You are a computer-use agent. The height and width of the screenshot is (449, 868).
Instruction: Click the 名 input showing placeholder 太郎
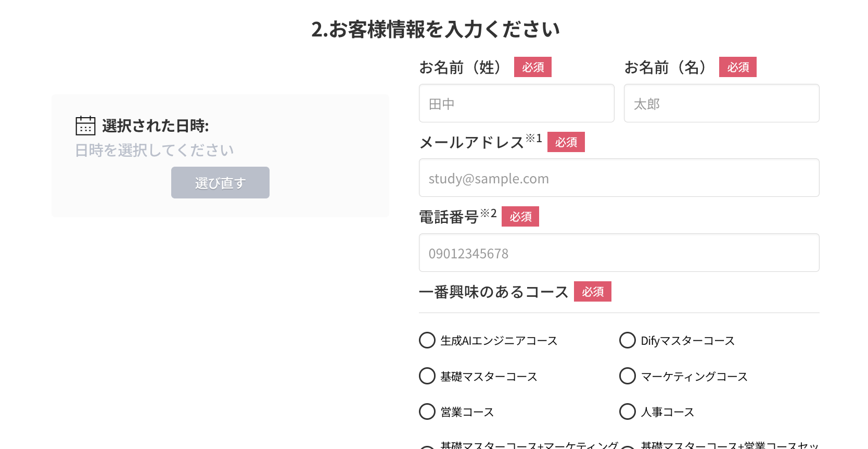[721, 103]
